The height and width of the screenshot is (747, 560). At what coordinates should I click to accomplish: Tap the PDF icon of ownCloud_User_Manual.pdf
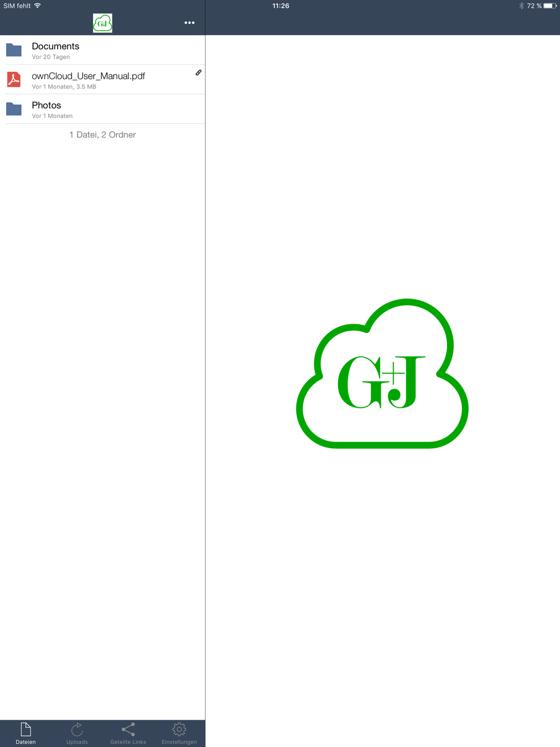pos(14,80)
